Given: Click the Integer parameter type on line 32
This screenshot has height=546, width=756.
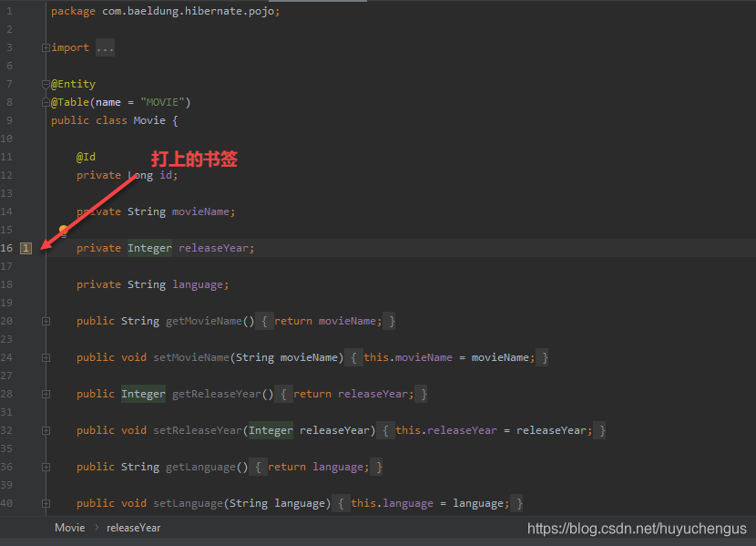Looking at the screenshot, I should pyautogui.click(x=271, y=430).
